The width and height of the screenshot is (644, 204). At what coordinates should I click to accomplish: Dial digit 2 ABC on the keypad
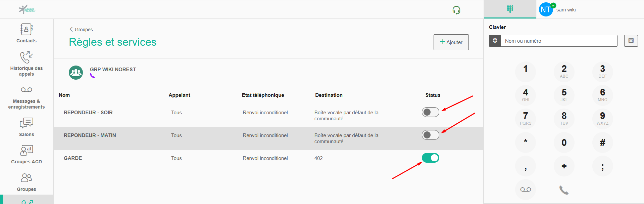point(564,72)
